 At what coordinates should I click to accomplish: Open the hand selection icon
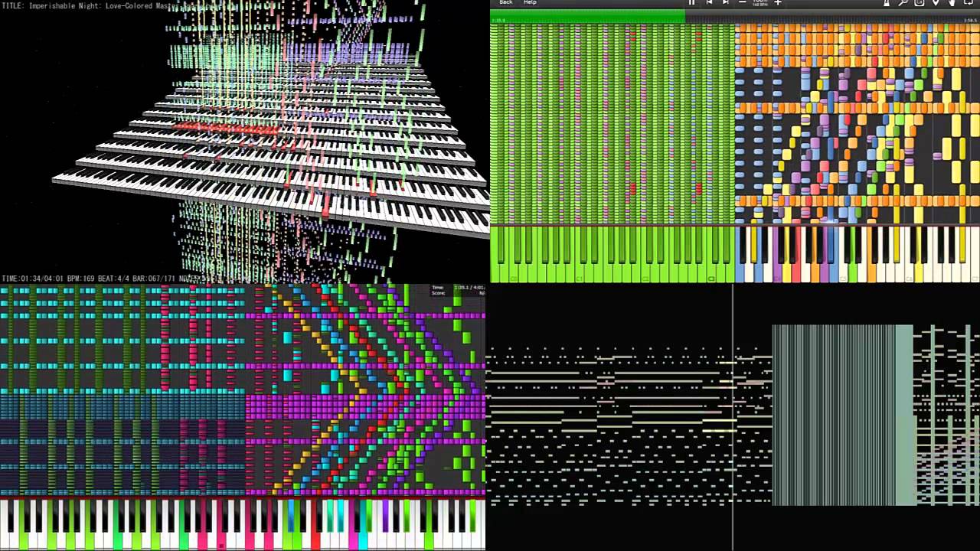coord(952,3)
